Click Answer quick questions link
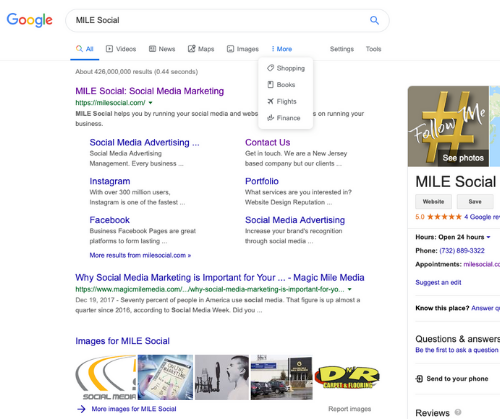 pos(485,308)
